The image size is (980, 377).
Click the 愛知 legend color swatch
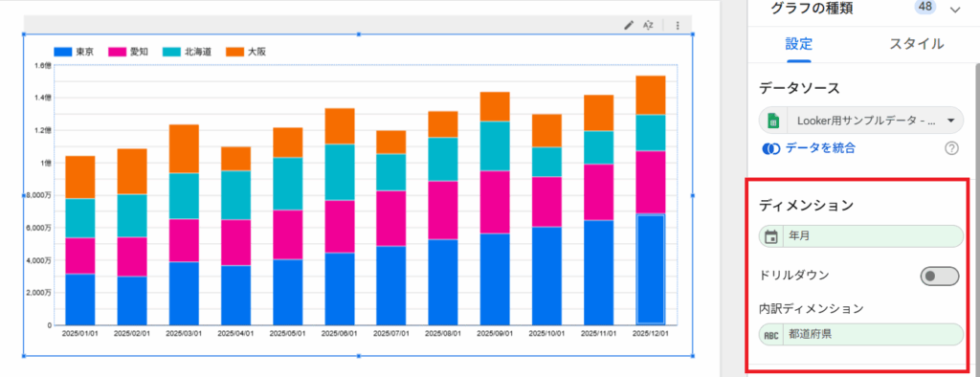coord(118,52)
